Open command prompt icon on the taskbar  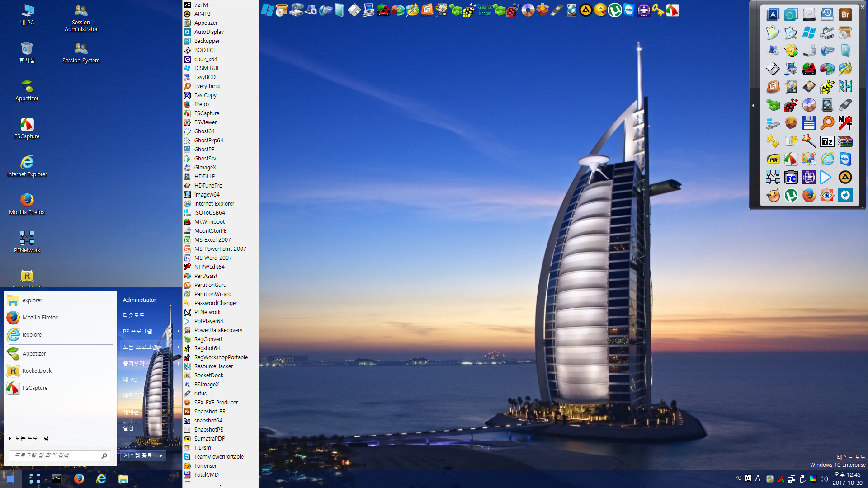pos(57,479)
